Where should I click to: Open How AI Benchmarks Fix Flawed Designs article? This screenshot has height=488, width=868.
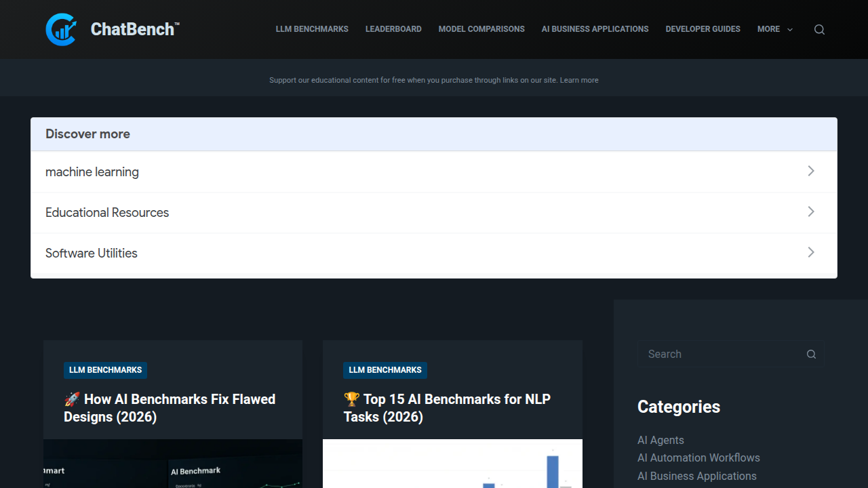[x=170, y=408]
